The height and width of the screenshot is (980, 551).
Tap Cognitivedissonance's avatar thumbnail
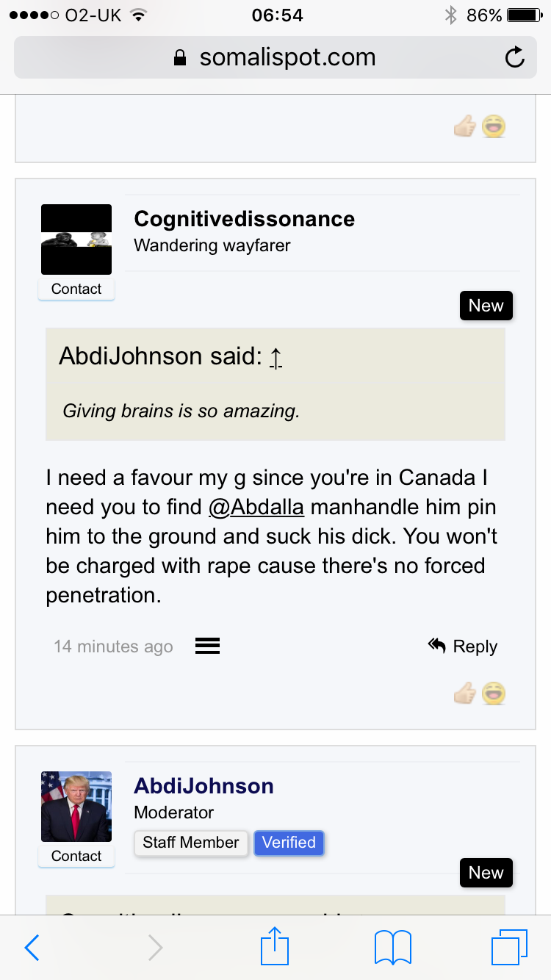(x=76, y=239)
